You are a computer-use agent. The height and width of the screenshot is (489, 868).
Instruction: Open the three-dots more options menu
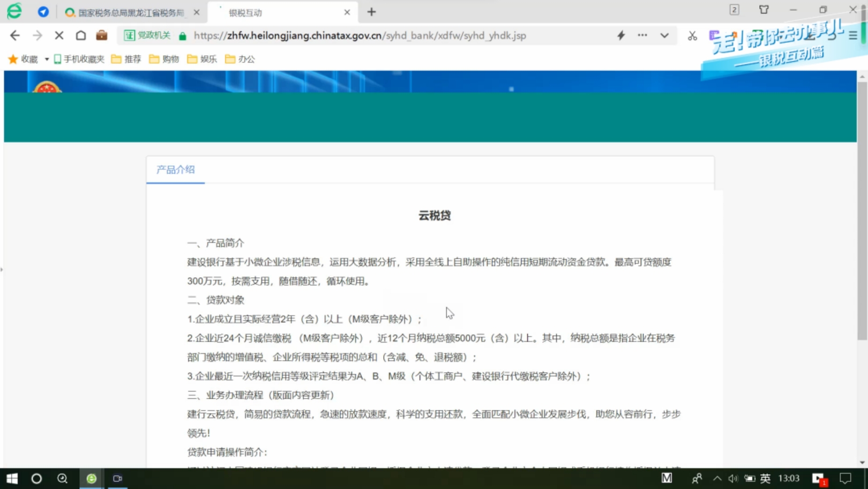[642, 35]
